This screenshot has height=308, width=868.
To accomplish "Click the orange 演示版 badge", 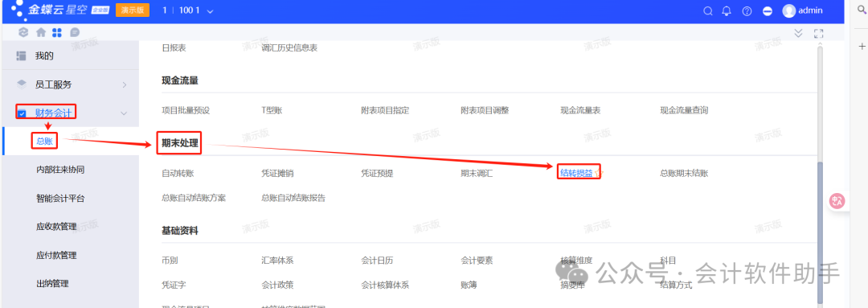I will coord(133,10).
